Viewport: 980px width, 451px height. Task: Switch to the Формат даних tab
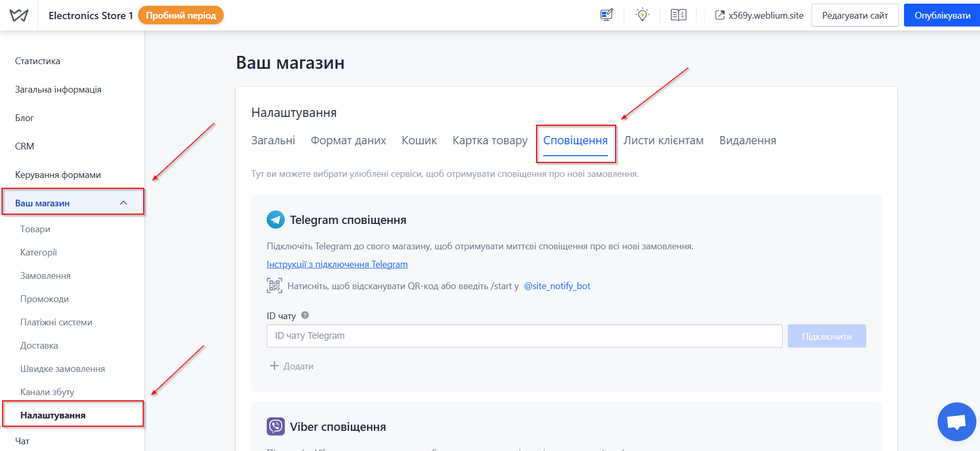[348, 141]
